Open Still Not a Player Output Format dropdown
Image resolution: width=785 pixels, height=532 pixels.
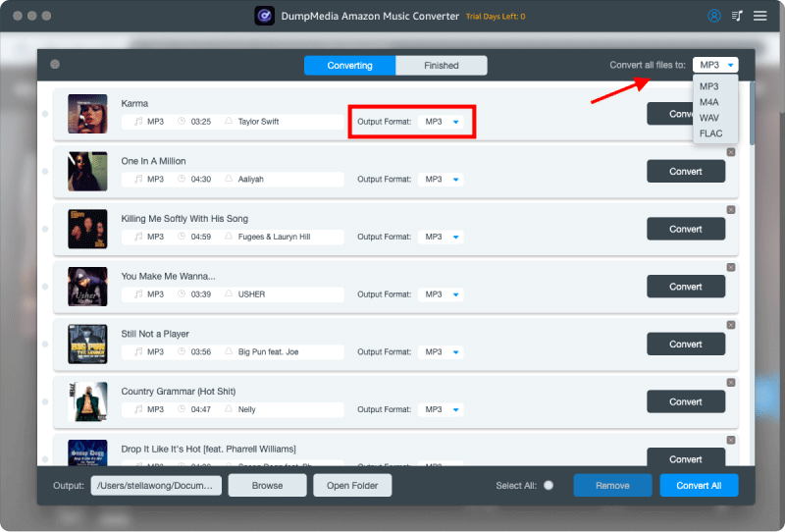pyautogui.click(x=441, y=352)
